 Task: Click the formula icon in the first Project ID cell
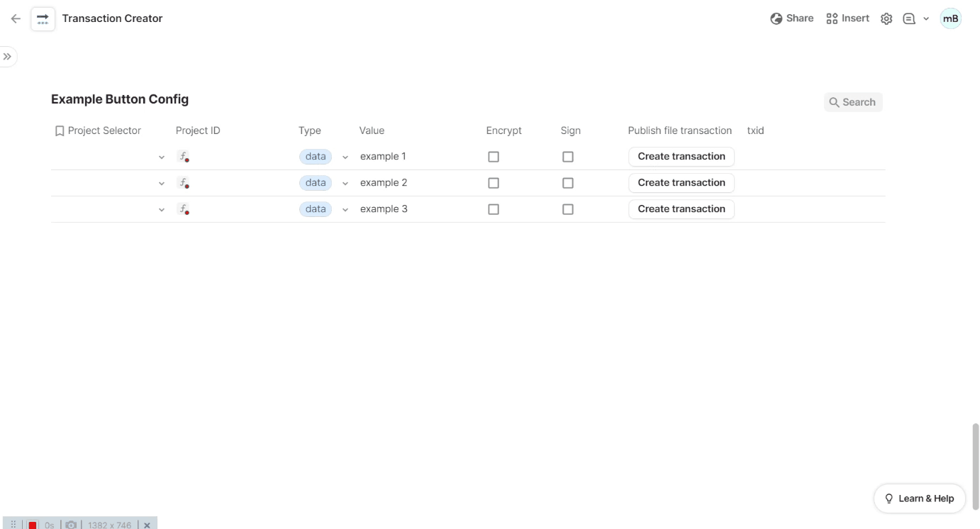(x=184, y=155)
